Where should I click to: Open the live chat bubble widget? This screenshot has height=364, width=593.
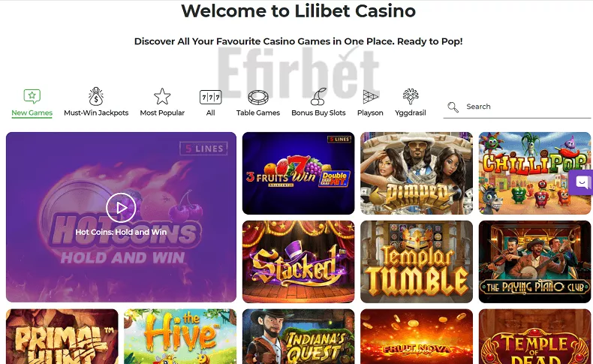tap(582, 182)
